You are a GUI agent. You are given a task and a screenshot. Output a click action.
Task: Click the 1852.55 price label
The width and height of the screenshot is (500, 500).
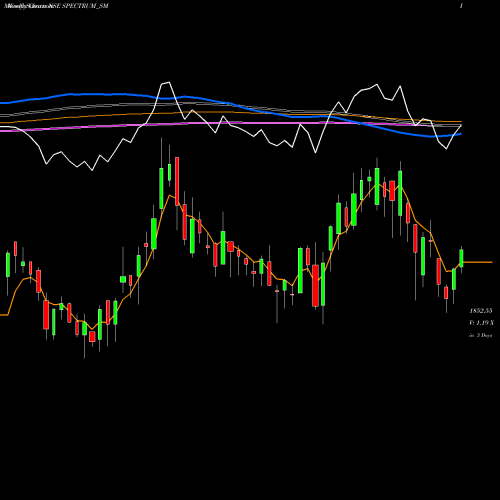click(481, 311)
